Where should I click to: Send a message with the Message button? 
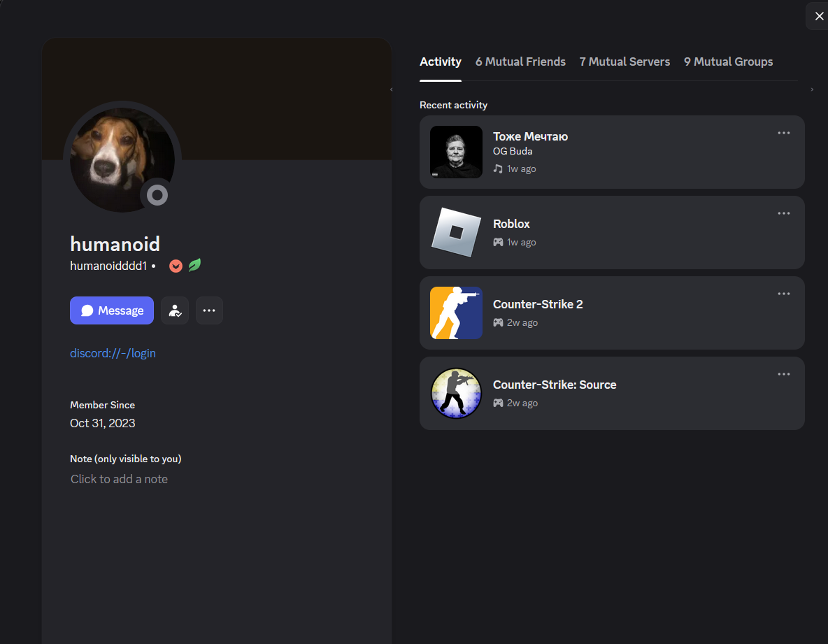point(112,310)
